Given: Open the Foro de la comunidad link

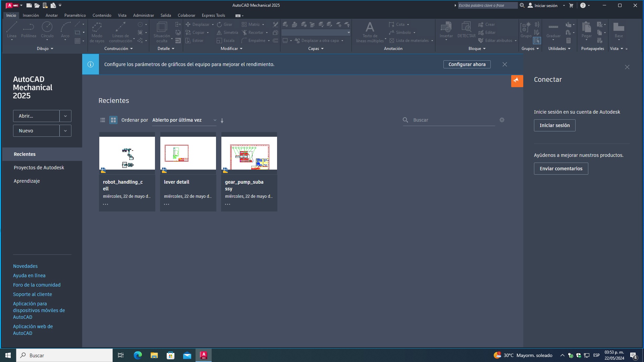Looking at the screenshot, I should tap(37, 285).
